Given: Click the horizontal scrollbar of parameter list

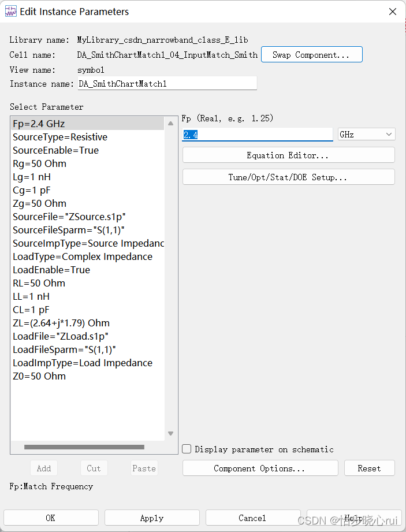Looking at the screenshot, I should [84, 447].
